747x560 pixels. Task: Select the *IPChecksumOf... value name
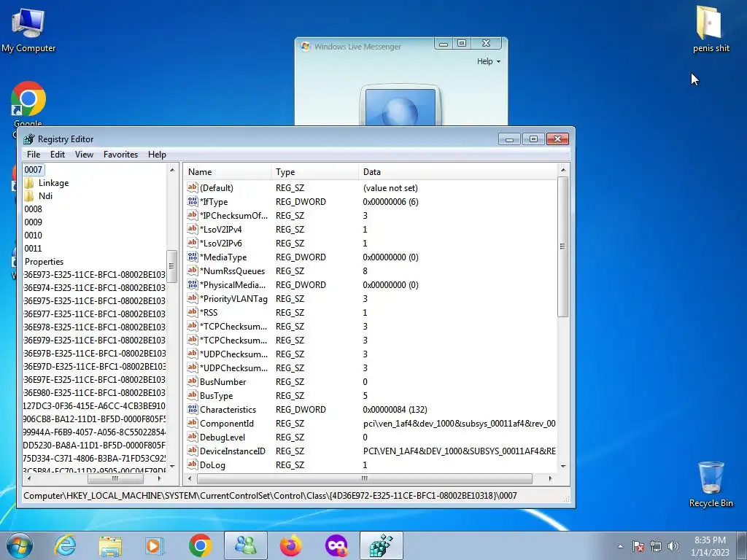coord(233,215)
